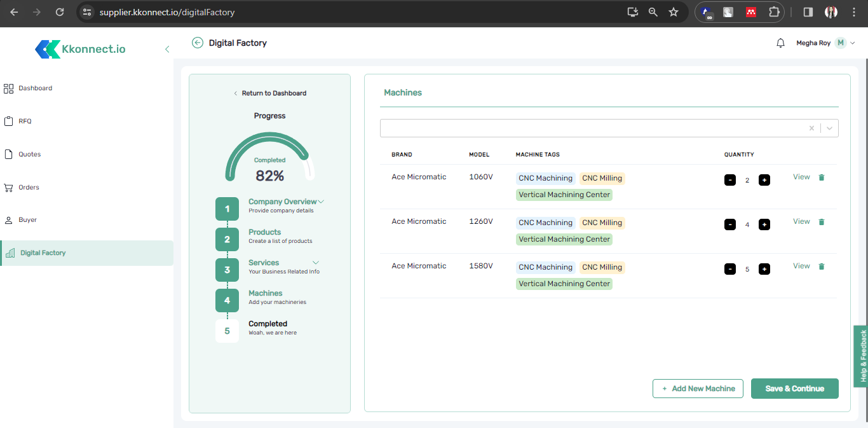The height and width of the screenshot is (428, 868).
Task: Click the back arrow beside Digital Factory
Action: [x=198, y=43]
